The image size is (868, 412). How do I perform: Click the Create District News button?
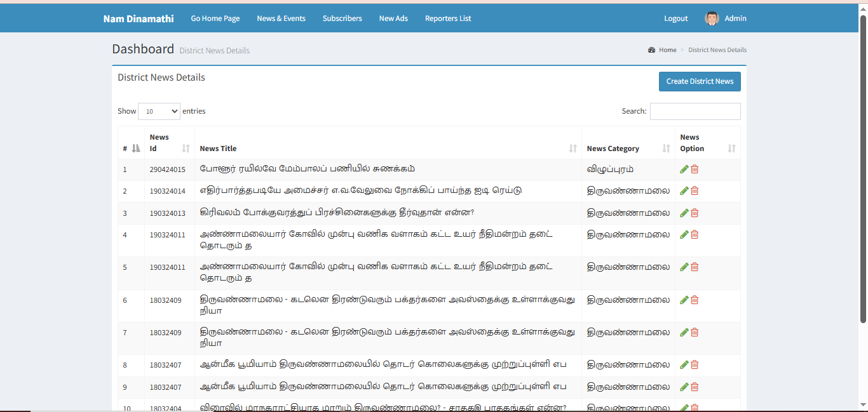pyautogui.click(x=700, y=81)
